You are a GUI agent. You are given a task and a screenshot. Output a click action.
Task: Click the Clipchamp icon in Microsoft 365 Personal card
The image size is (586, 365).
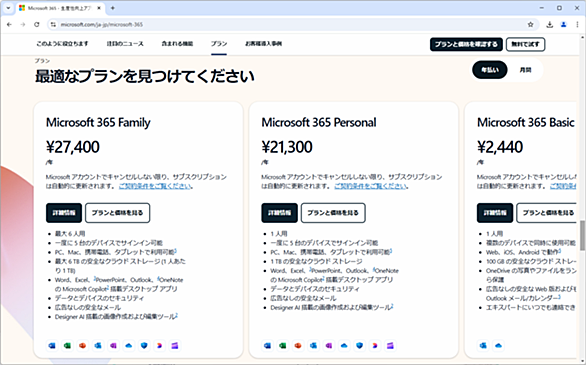pos(390,346)
